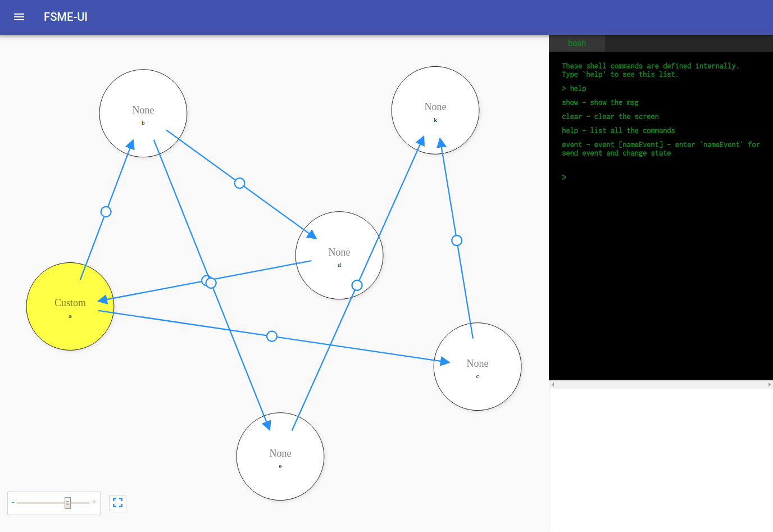
Task: Click the minus sign on the zoom slider
Action: point(13,502)
